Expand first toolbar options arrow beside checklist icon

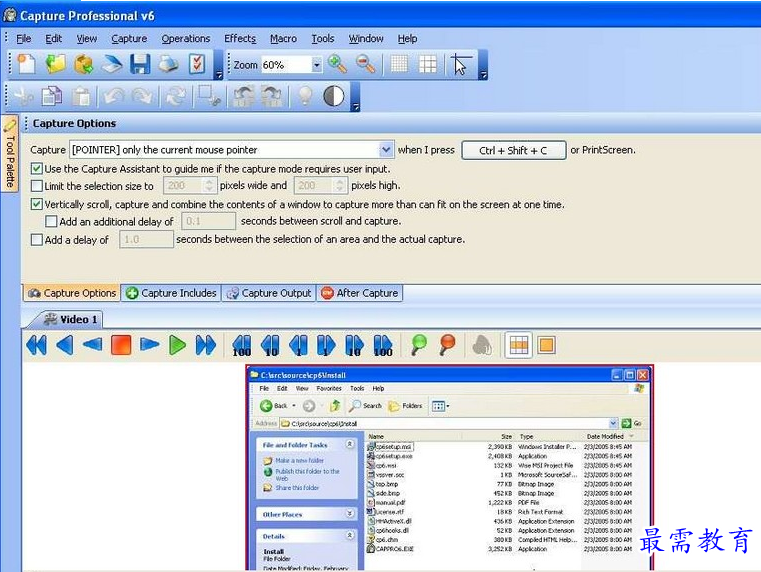(x=218, y=75)
